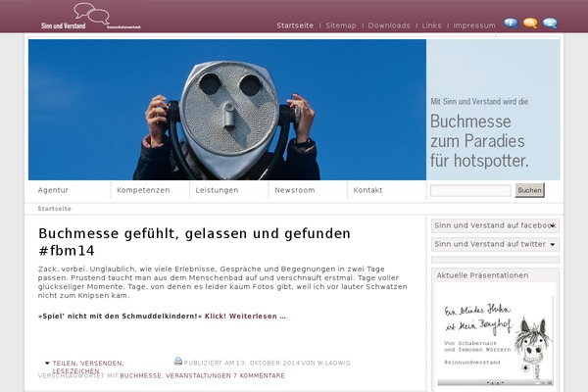Open the Kontakt main menu item

(x=367, y=190)
